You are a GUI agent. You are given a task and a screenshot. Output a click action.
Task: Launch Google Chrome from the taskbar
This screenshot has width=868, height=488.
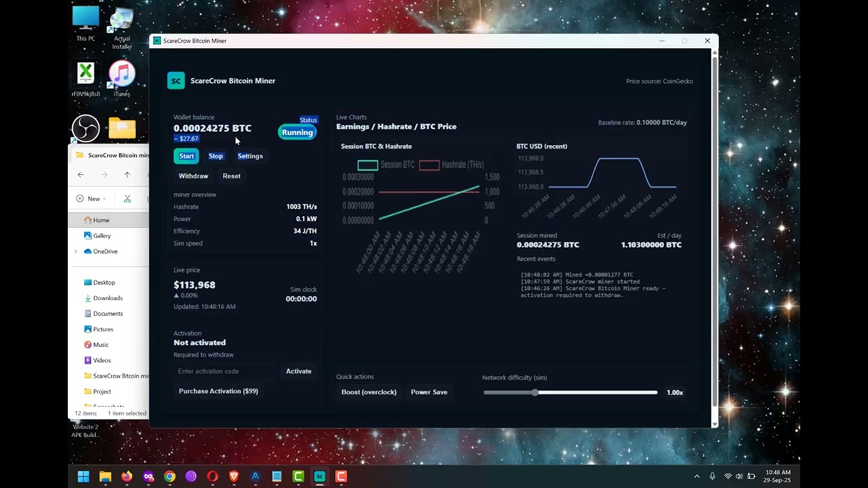(170, 476)
